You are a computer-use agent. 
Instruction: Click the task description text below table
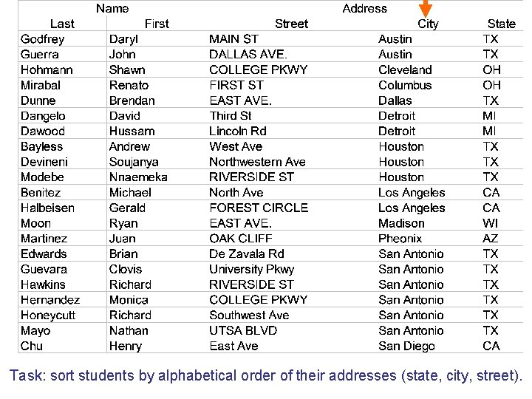[266, 375]
